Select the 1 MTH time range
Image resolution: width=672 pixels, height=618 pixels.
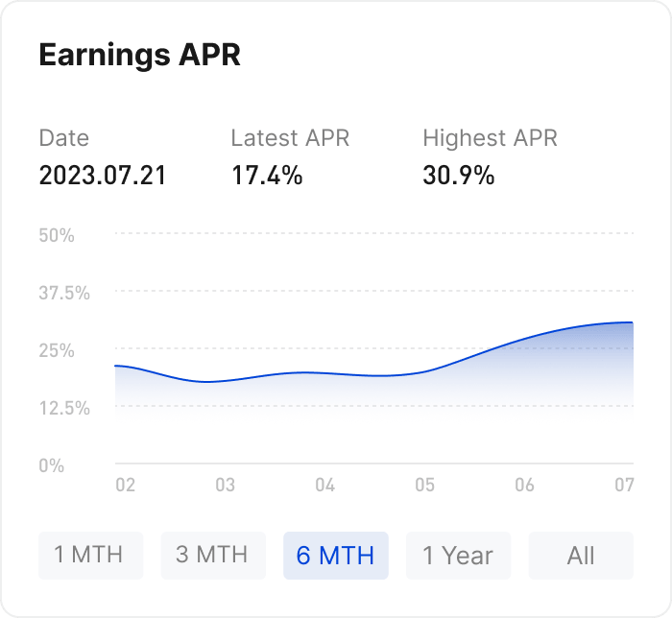90,556
